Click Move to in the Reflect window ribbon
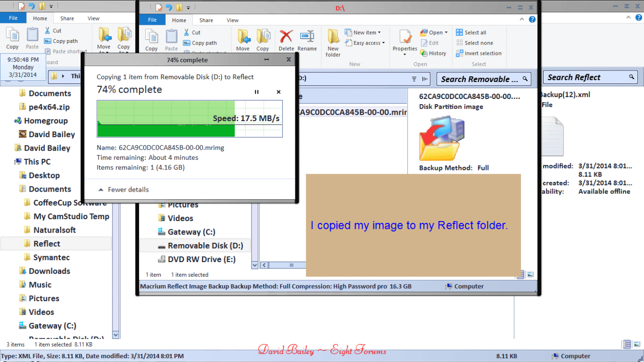This screenshot has width=644, height=362. click(104, 39)
